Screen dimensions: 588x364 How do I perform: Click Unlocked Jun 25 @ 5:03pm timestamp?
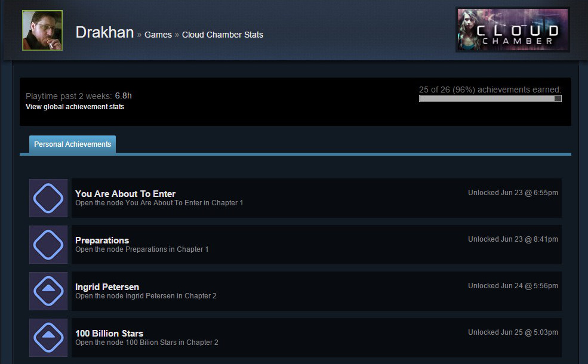513,332
